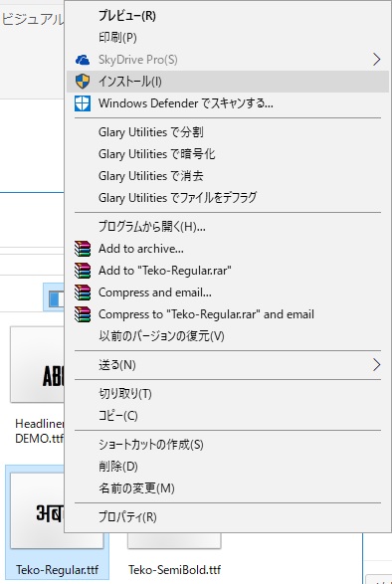This screenshot has height=584, width=392.
Task: Select the Headliner DEMO.ttf font thumbnail
Action: click(x=37, y=364)
